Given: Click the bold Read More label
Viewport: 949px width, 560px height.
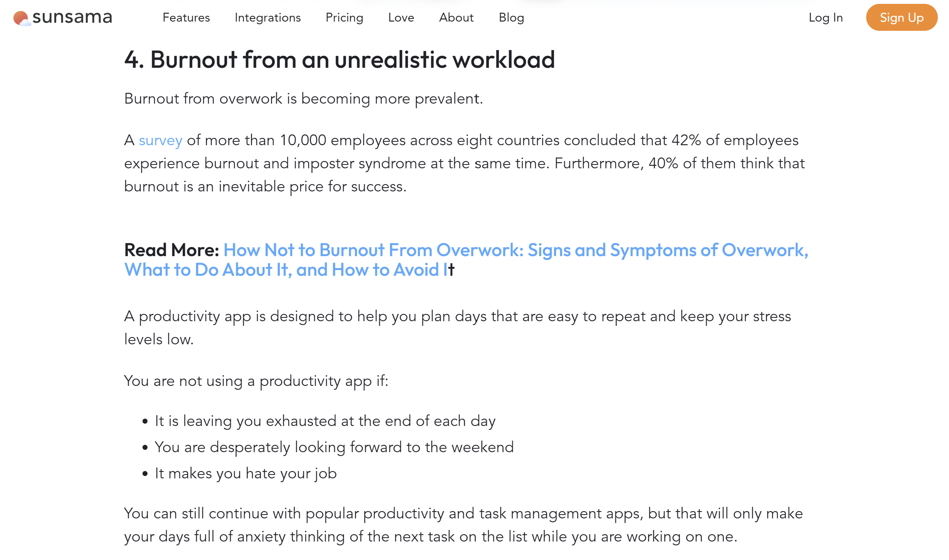Looking at the screenshot, I should click(x=172, y=250).
